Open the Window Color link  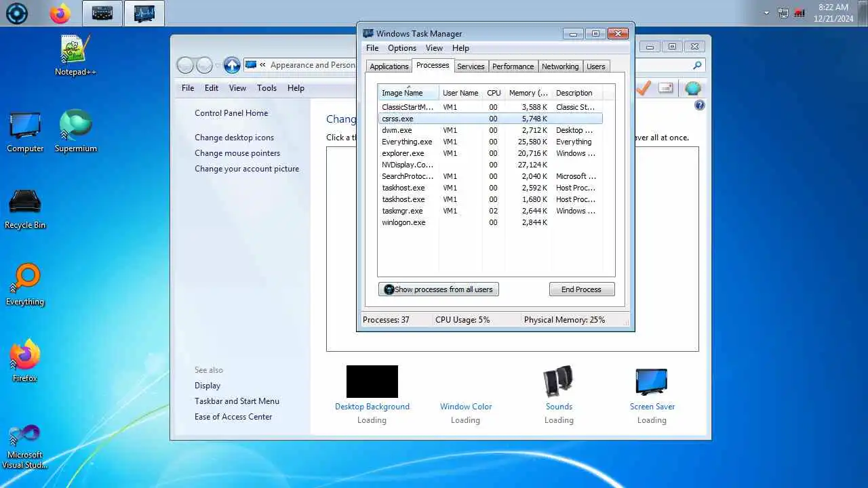[466, 407]
